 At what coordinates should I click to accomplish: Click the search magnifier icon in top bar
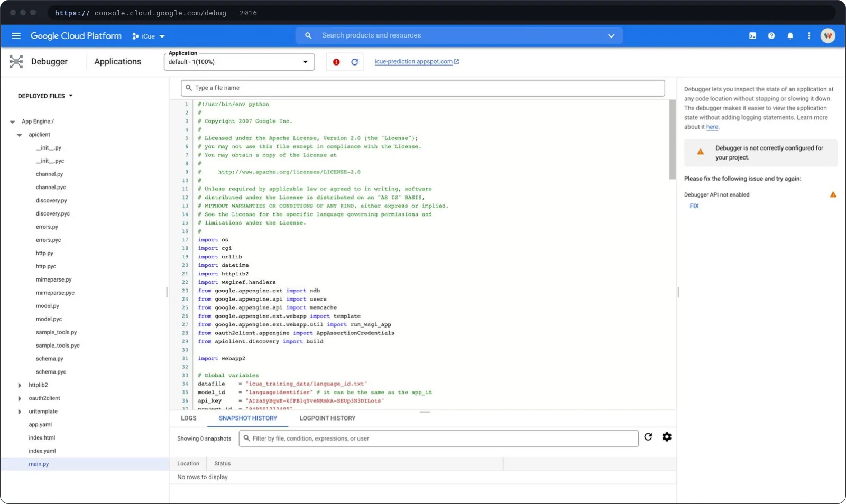click(308, 35)
